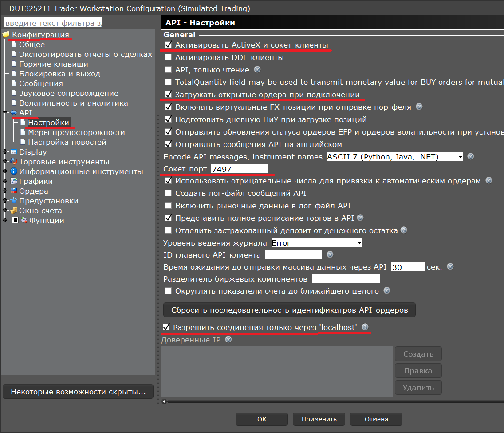Open help icon next to API, только чтение

click(257, 69)
